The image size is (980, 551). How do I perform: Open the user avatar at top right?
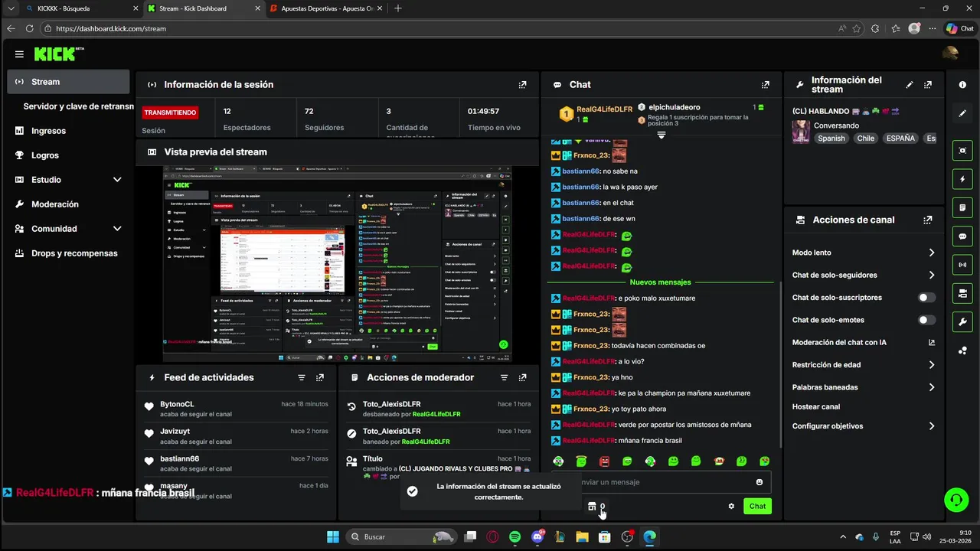pyautogui.click(x=950, y=54)
